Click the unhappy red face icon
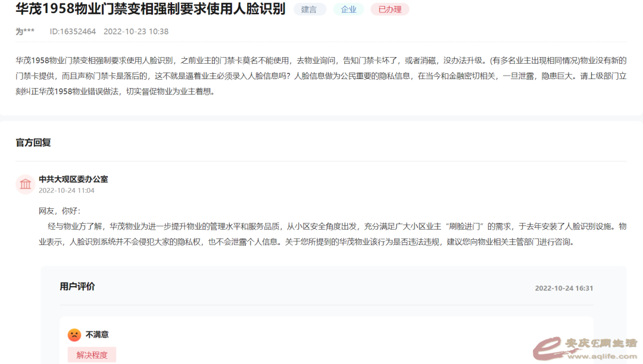The height and width of the screenshot is (364, 643). [x=74, y=335]
